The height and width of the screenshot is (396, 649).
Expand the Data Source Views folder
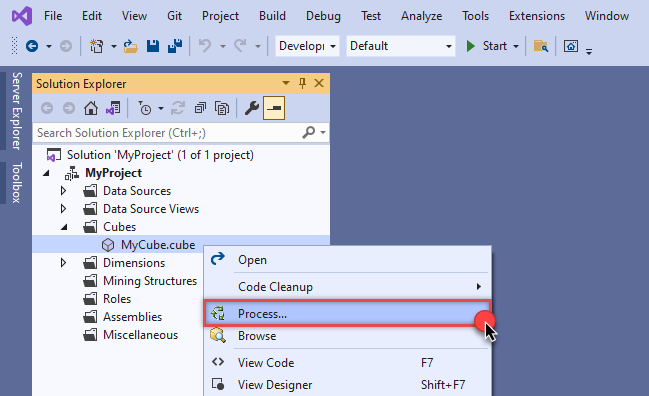[63, 209]
